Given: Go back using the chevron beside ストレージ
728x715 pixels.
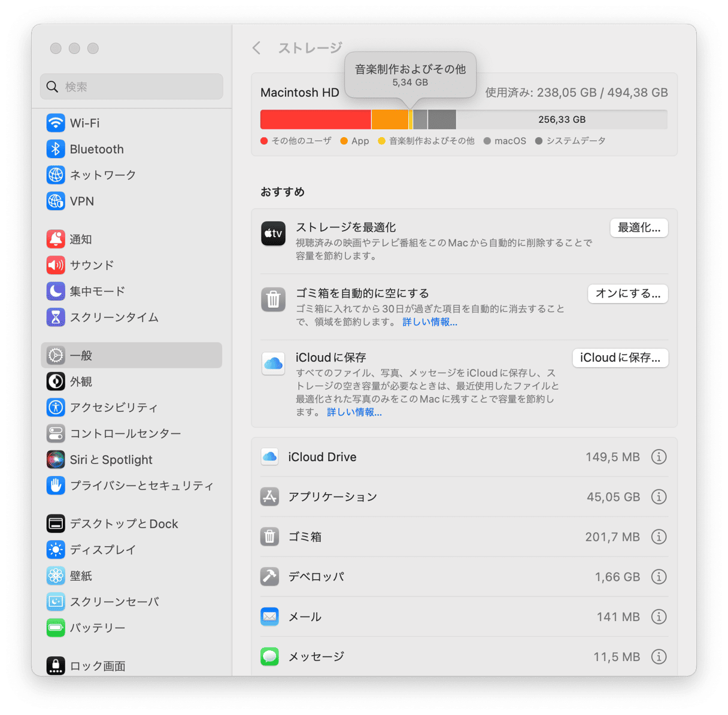Looking at the screenshot, I should 257,48.
